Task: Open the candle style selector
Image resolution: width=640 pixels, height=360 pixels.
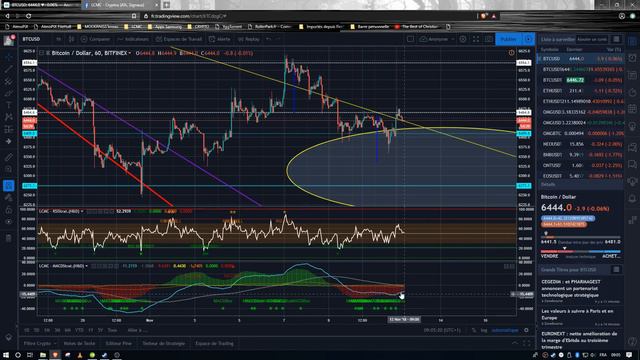Action: pyautogui.click(x=71, y=39)
